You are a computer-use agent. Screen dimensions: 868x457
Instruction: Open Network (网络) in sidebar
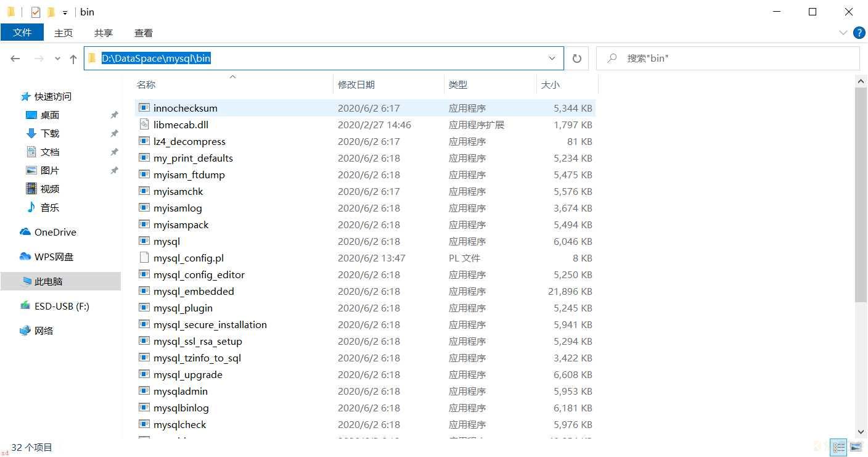coord(37,331)
